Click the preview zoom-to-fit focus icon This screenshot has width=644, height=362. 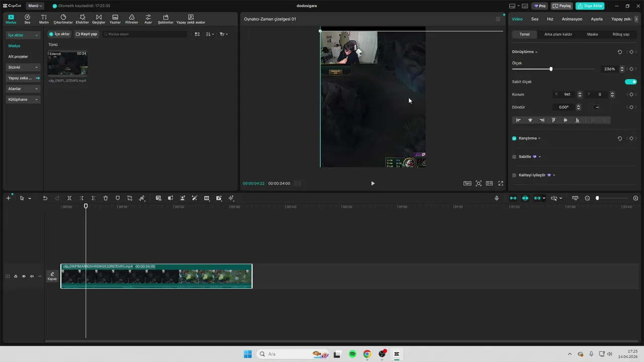(x=478, y=184)
